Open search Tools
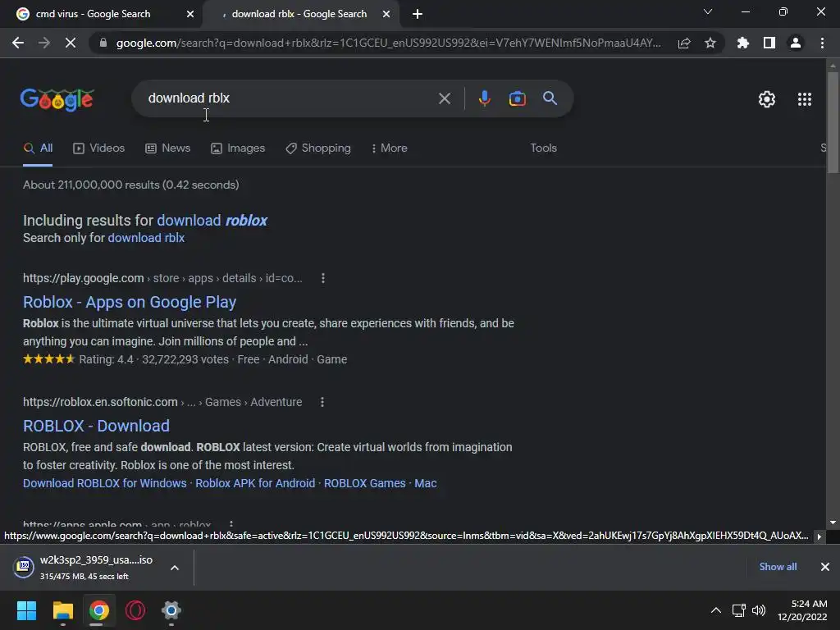This screenshot has width=840, height=630. pos(544,148)
